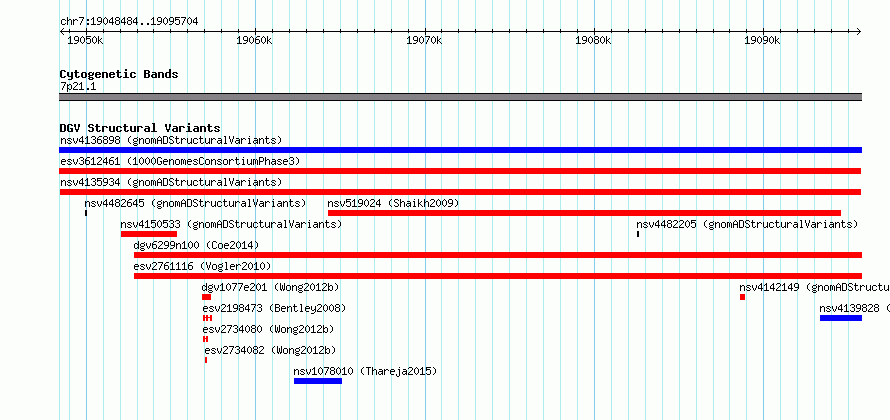Click the ruler's left arrowhead

pyautogui.click(x=62, y=31)
